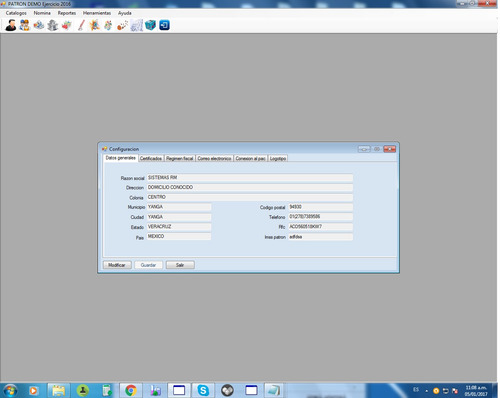Click the Razon social input field
Image resolution: width=500 pixels, height=398 pixels.
(250, 178)
